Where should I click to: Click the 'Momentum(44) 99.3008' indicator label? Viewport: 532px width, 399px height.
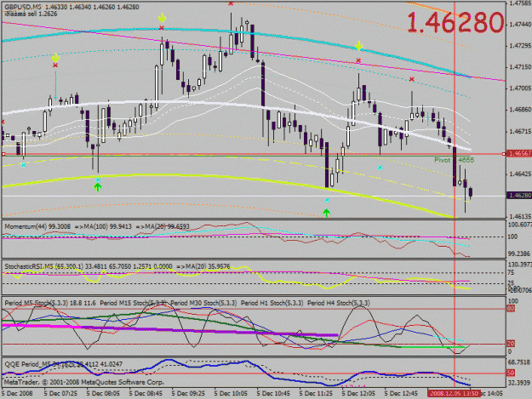click(37, 226)
